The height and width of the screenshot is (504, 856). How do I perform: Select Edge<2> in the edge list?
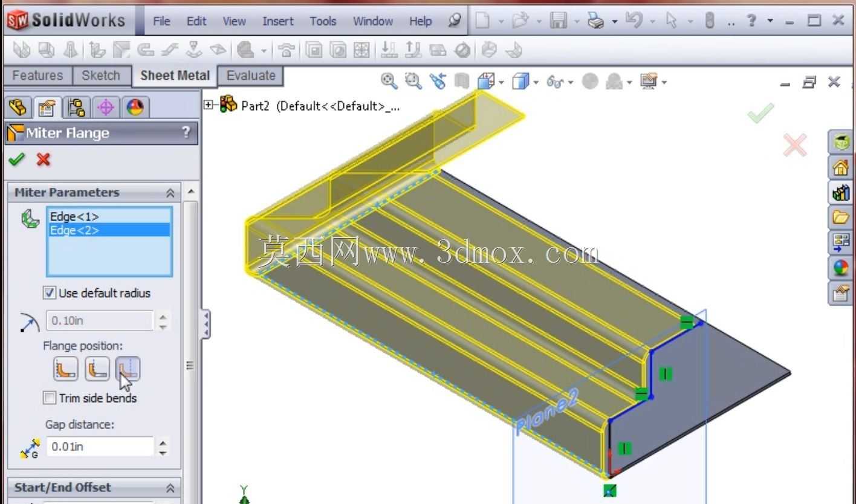click(x=109, y=230)
